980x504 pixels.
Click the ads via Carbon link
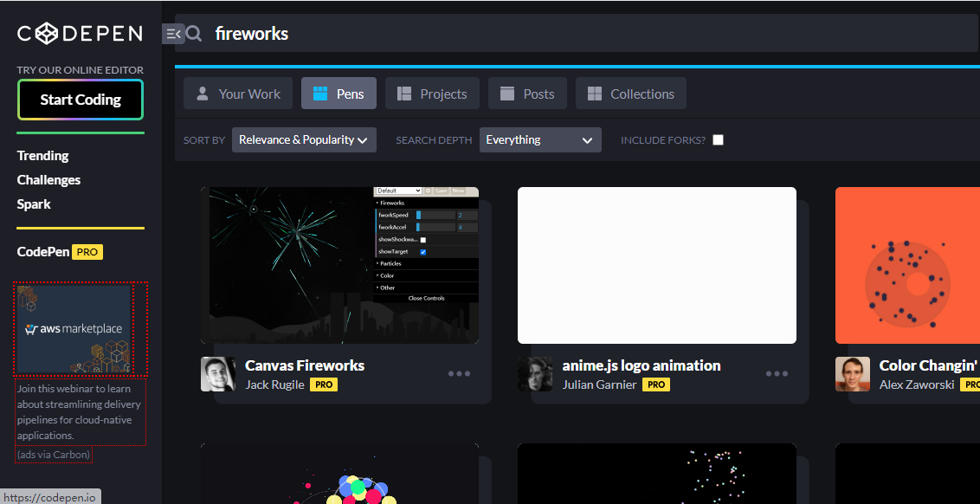(x=54, y=455)
